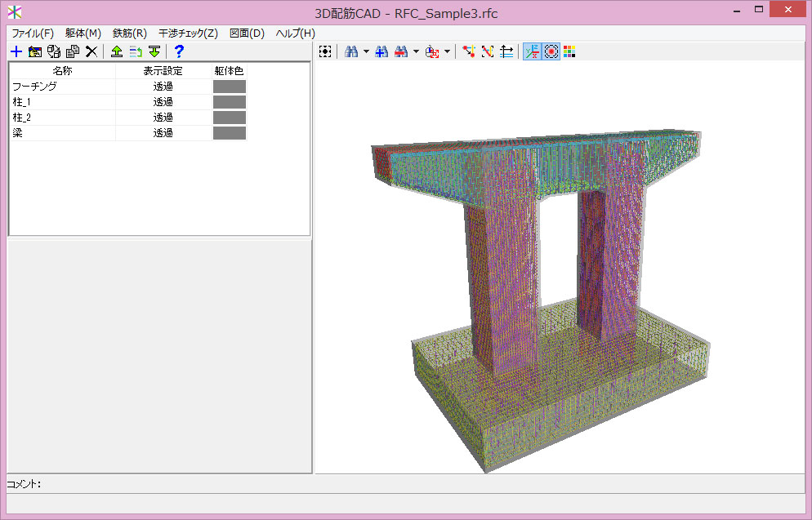This screenshot has width=812, height=520.
Task: Click the gray color swatch for 梁
Action: click(x=229, y=133)
